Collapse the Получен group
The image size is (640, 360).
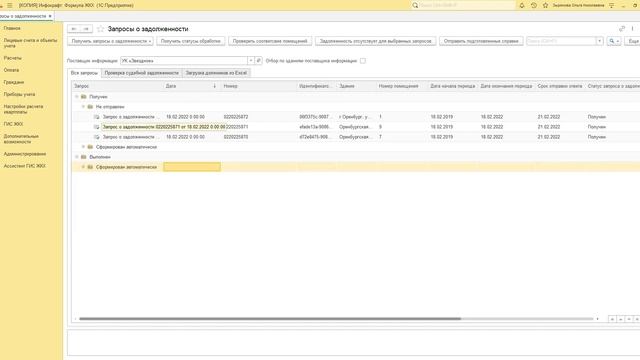click(x=76, y=97)
